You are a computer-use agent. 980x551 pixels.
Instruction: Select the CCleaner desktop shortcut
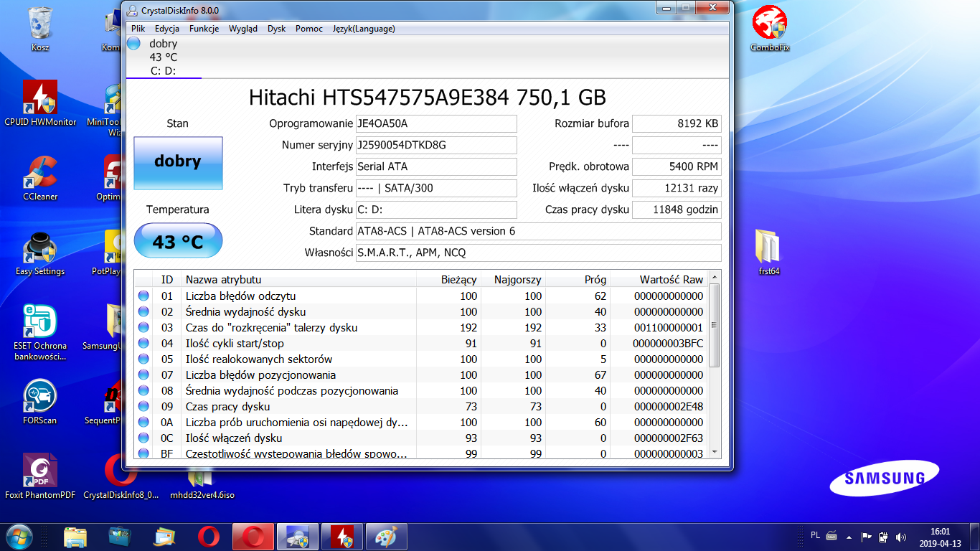pos(40,178)
